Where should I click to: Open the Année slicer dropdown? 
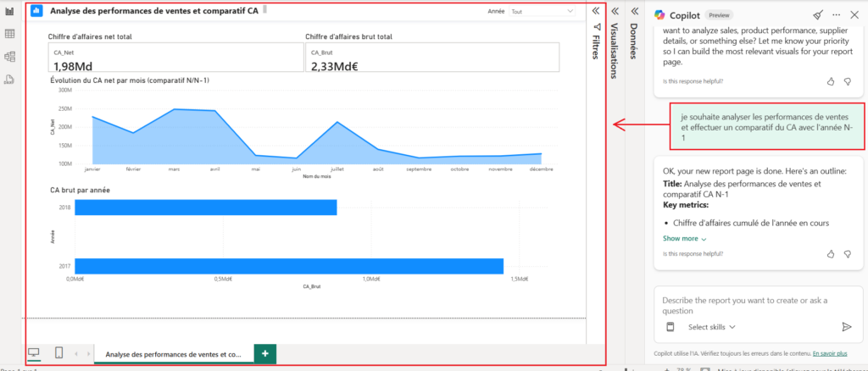542,11
